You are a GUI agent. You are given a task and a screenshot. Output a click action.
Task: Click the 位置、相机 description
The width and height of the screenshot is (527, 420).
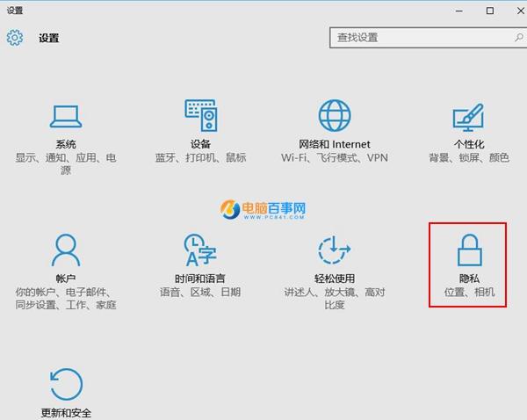469,292
